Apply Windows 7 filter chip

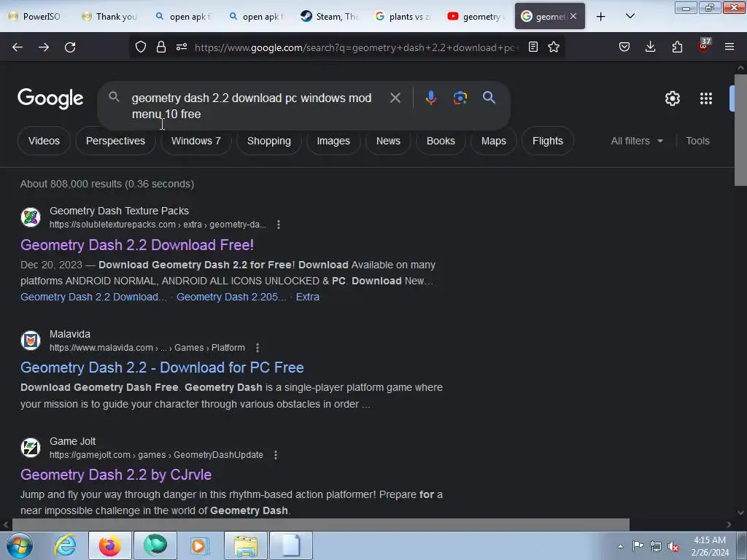pyautogui.click(x=196, y=141)
